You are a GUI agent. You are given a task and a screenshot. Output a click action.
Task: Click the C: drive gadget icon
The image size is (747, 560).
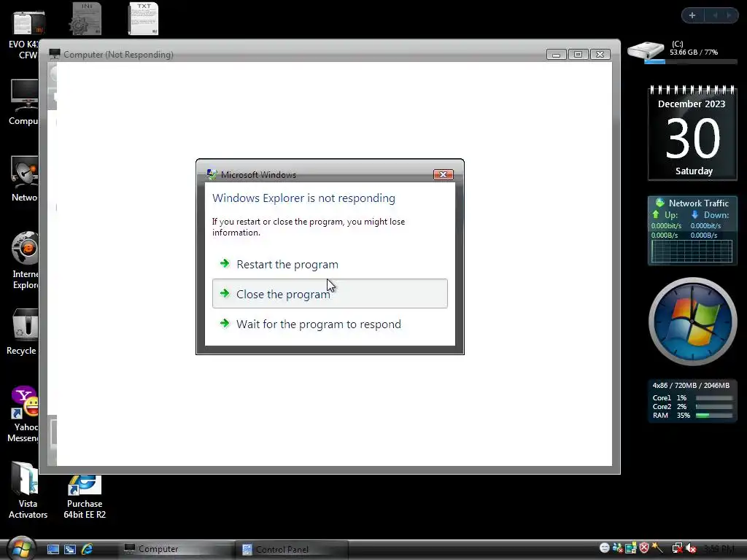point(646,50)
